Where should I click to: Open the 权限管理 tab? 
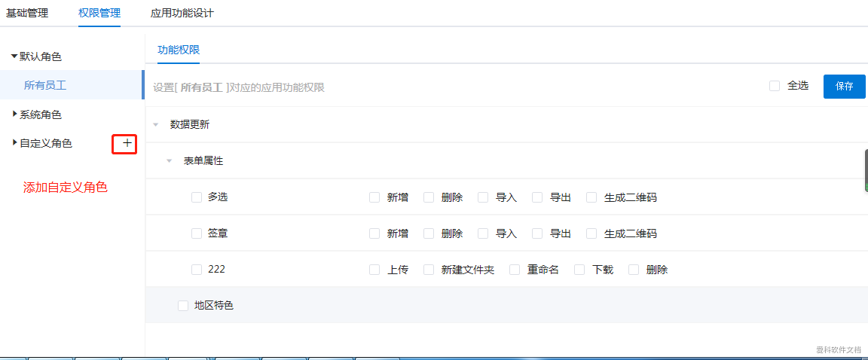click(99, 14)
